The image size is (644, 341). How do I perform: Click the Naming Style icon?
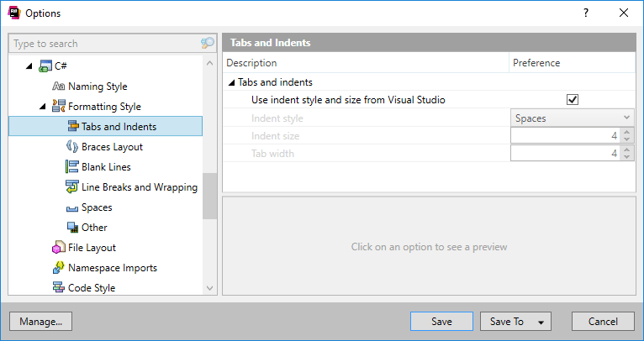click(x=58, y=87)
